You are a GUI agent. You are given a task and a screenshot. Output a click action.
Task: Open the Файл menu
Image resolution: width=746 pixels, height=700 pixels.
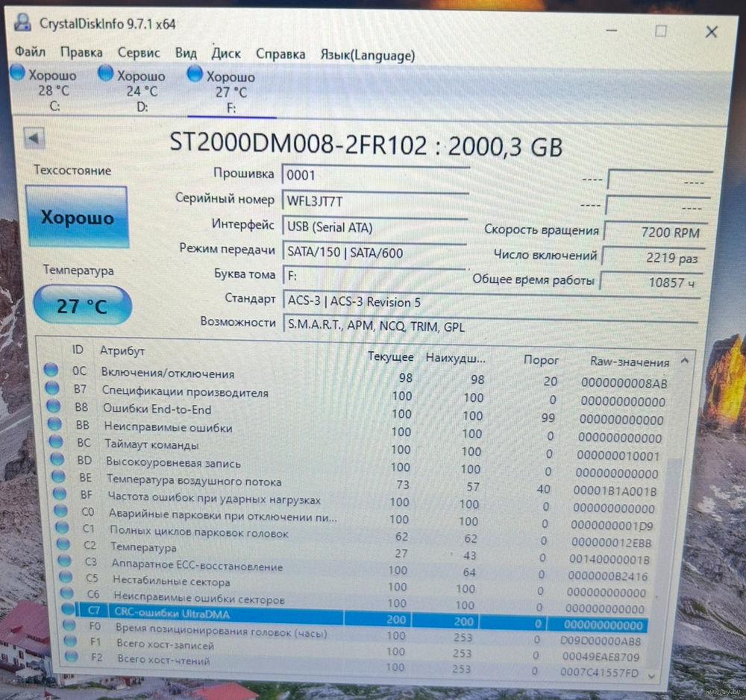[x=30, y=51]
